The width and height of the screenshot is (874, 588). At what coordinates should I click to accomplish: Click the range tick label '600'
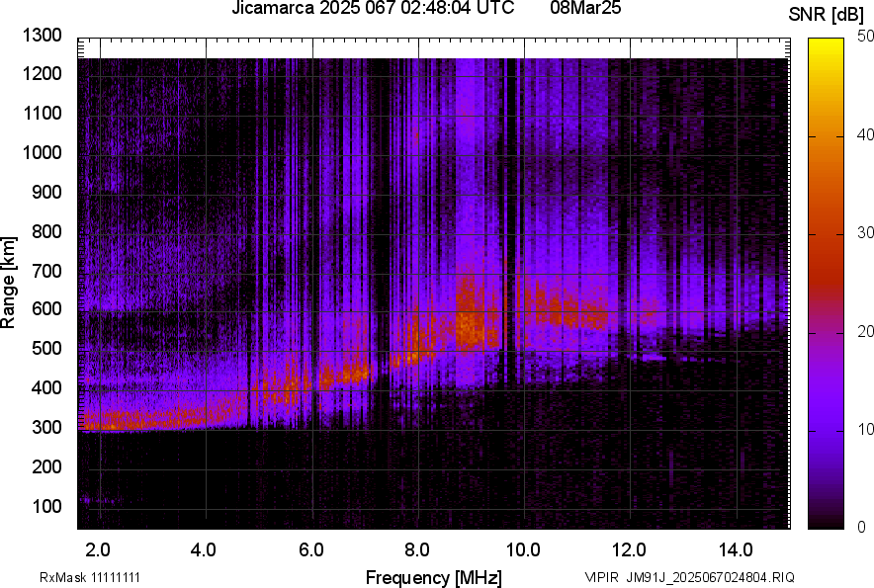tap(46, 308)
